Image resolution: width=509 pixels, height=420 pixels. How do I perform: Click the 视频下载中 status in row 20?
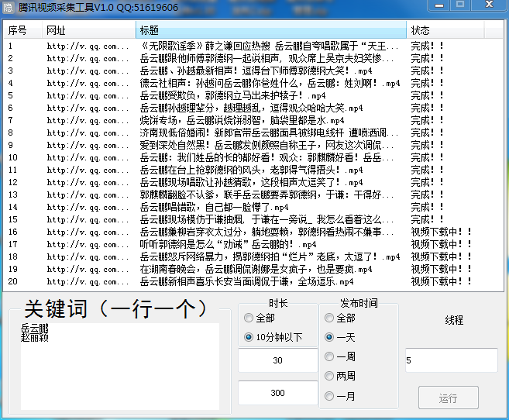pos(441,281)
